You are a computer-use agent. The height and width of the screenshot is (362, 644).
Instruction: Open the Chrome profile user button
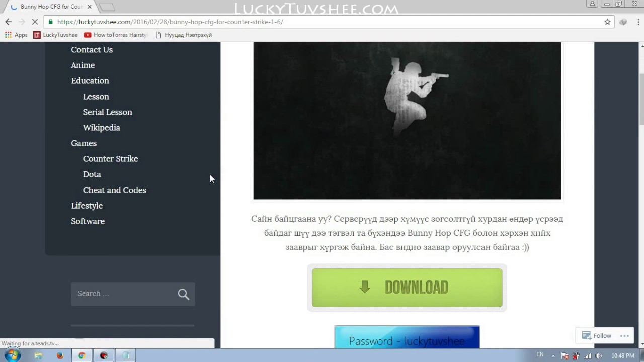592,4
